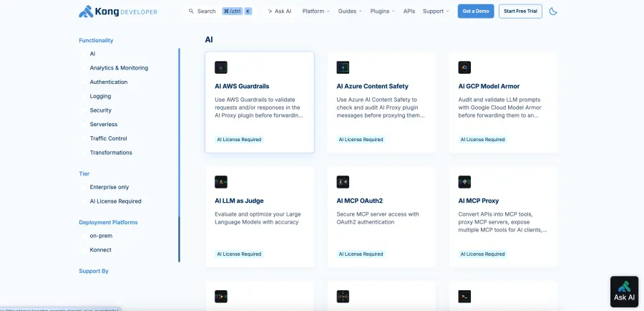
Task: Click the Start Free Trial button
Action: tap(520, 11)
